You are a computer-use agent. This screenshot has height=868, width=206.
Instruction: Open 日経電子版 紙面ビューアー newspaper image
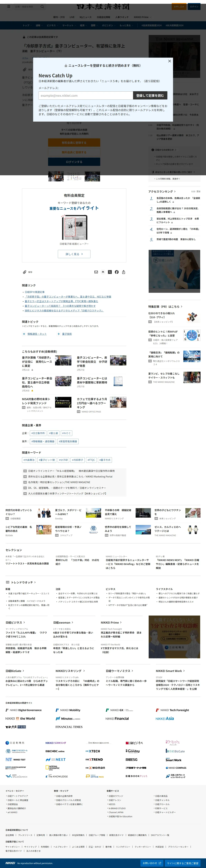(x=74, y=227)
